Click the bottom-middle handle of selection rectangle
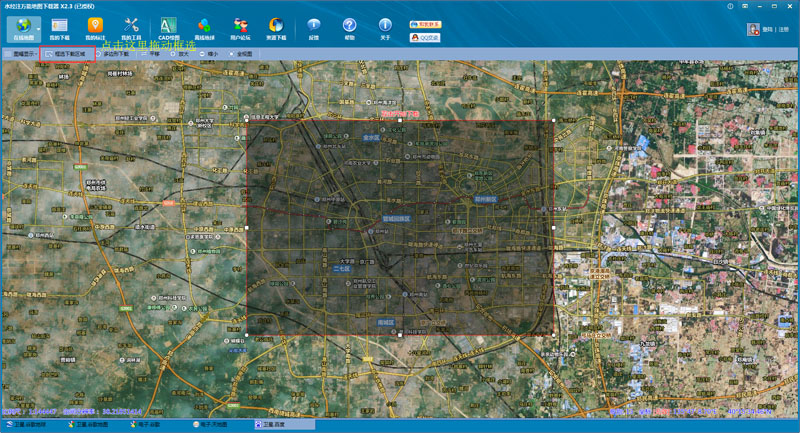Viewport: 800px width, 433px height. (400, 335)
